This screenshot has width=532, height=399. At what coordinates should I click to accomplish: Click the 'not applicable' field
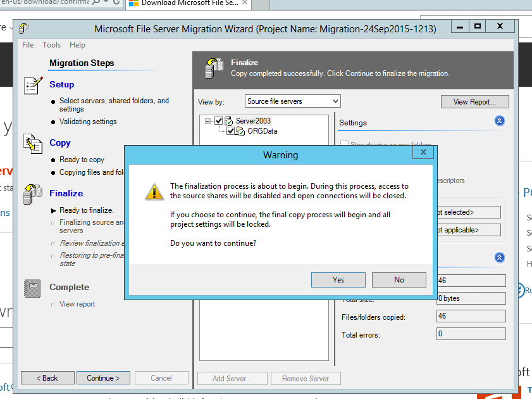point(469,230)
